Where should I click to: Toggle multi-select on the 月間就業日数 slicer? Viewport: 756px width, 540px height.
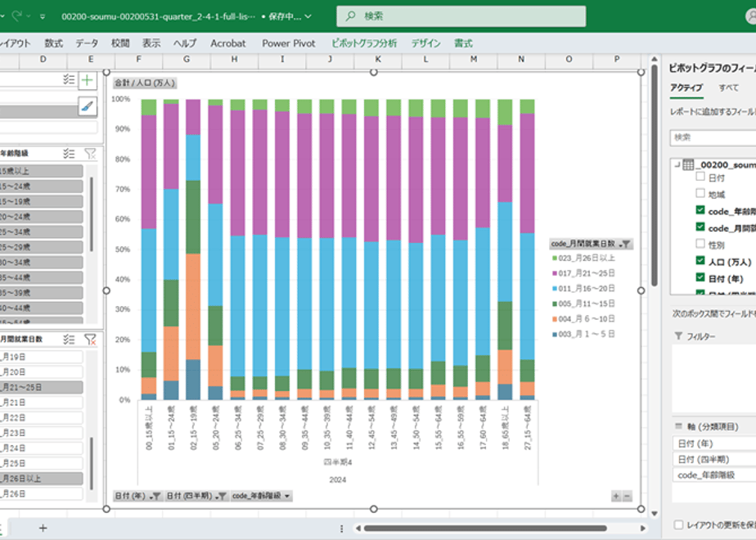point(69,340)
